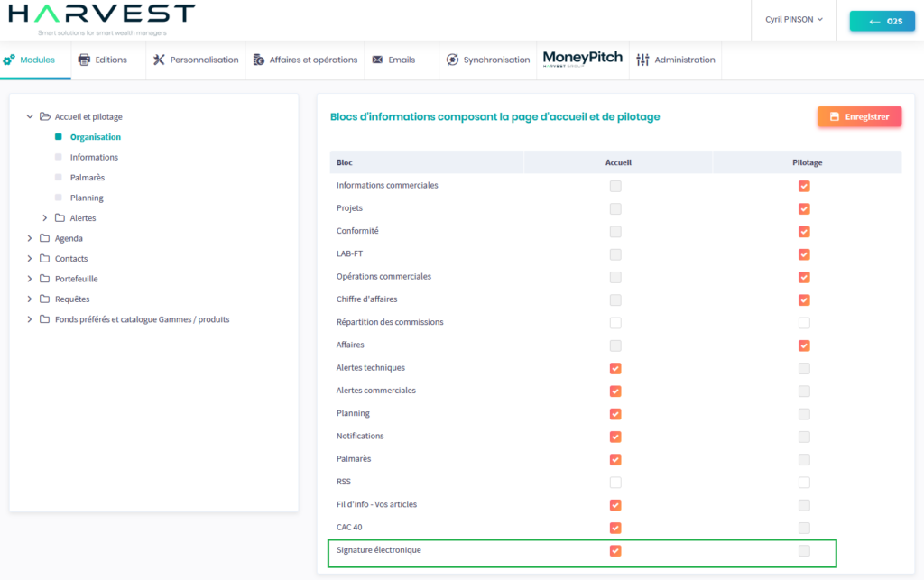Screen dimensions: 924x580
Task: Expand the Alertes subfolder
Action: 45,218
